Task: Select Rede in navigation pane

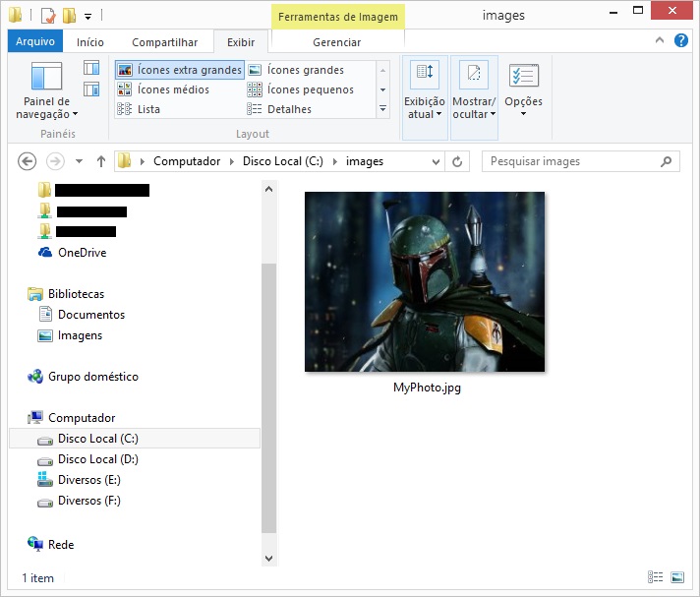Action: [x=51, y=544]
